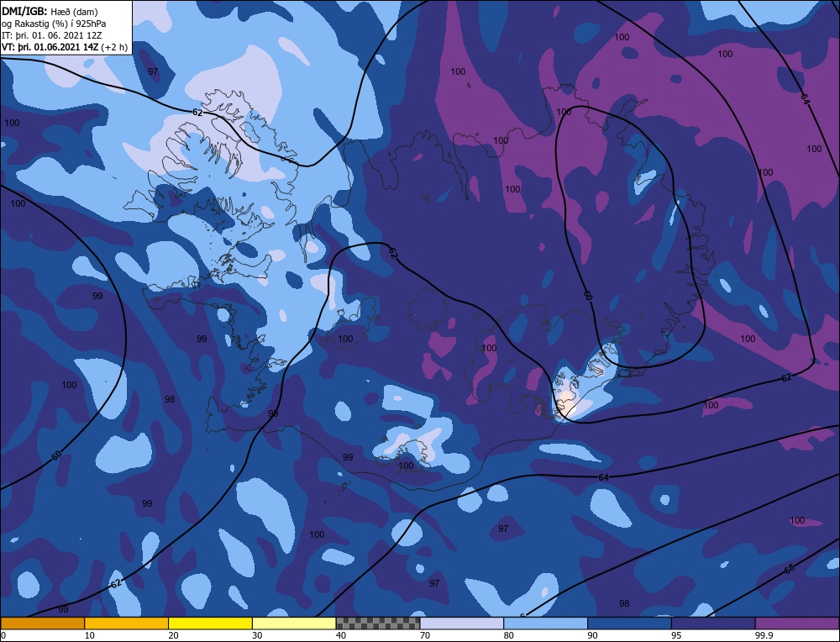Click the '99.9' legend scale value

coord(764,635)
